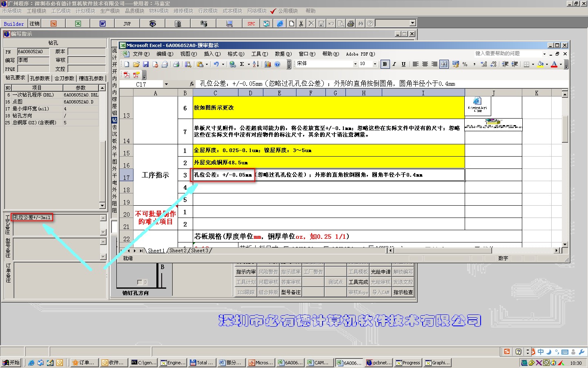Viewport: 588px width, 368px height.
Task: Open the Borders dropdown arrow in Excel
Action: click(x=533, y=64)
